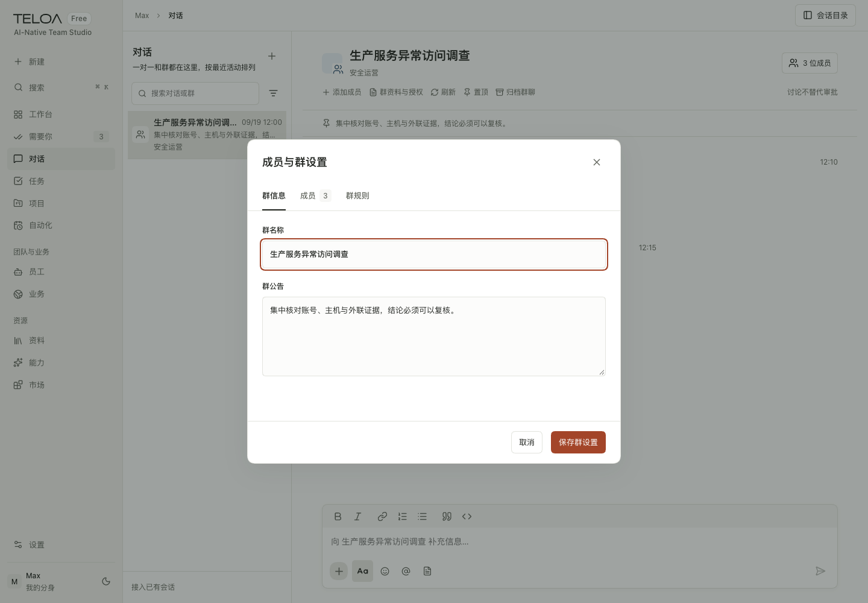Click 新建 in sidebar
The image size is (868, 603).
click(x=61, y=62)
